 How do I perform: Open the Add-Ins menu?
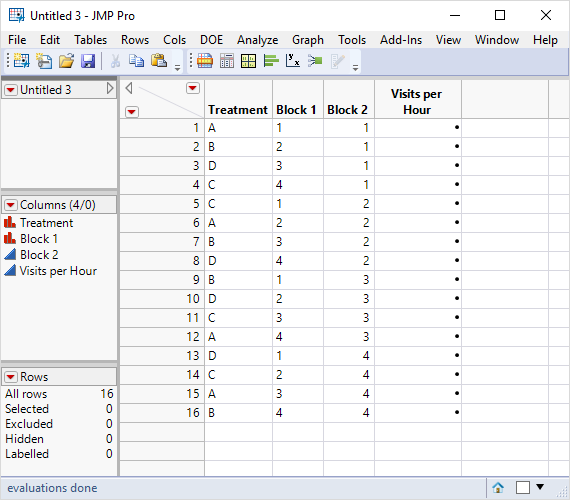click(401, 40)
